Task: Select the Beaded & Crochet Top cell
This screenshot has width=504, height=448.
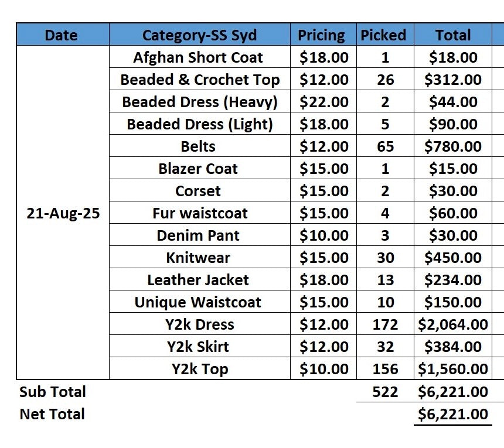Action: 200,79
